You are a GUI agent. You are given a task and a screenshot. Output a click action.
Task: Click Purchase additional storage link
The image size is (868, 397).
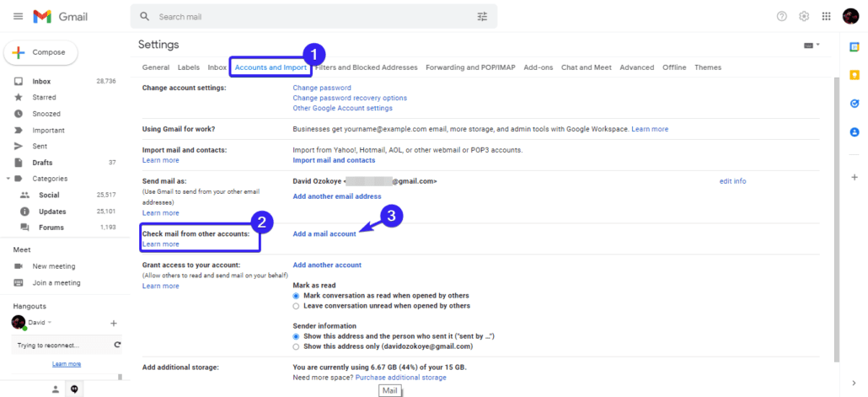(401, 378)
